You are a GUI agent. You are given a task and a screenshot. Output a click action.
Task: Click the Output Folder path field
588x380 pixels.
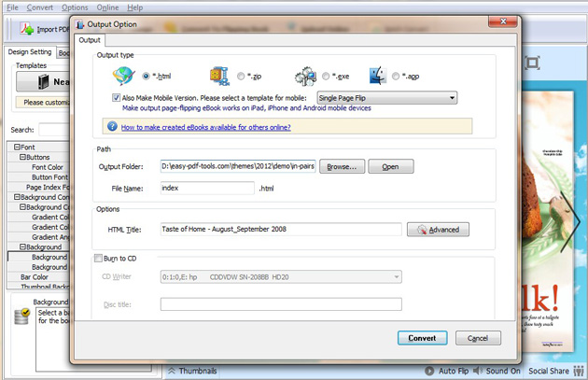pos(238,166)
